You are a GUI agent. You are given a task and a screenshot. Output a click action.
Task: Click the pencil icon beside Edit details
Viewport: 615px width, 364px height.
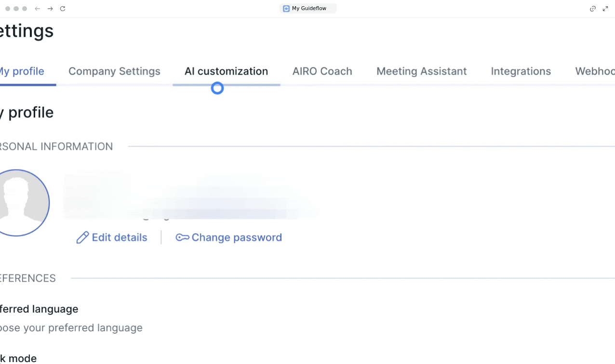[x=82, y=237]
